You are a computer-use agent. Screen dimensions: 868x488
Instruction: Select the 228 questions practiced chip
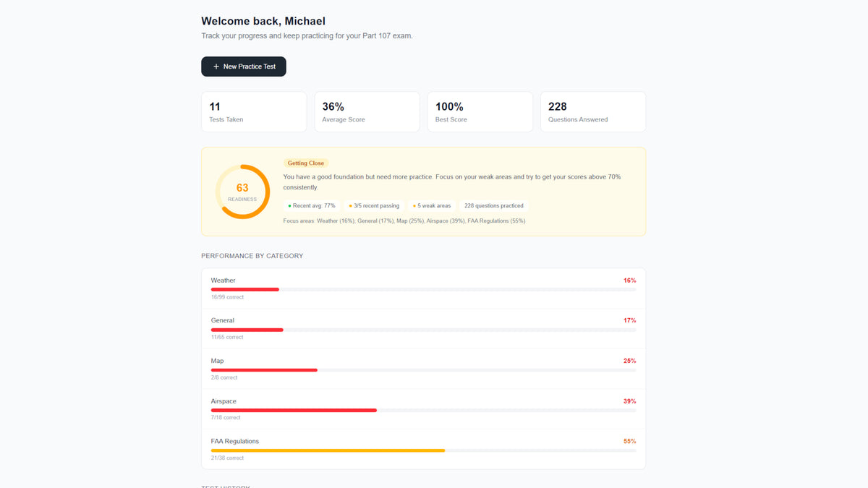494,206
